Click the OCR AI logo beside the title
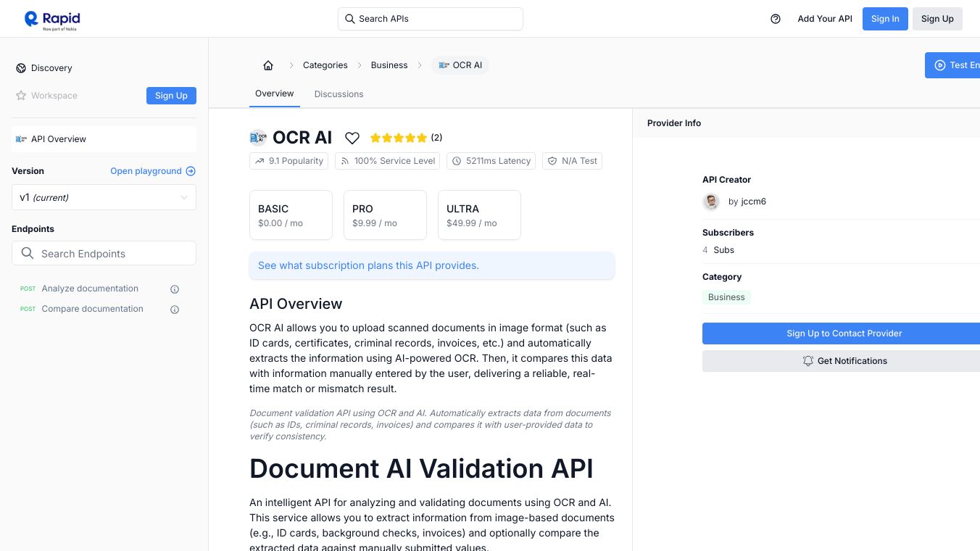This screenshot has width=980, height=551. [x=258, y=138]
